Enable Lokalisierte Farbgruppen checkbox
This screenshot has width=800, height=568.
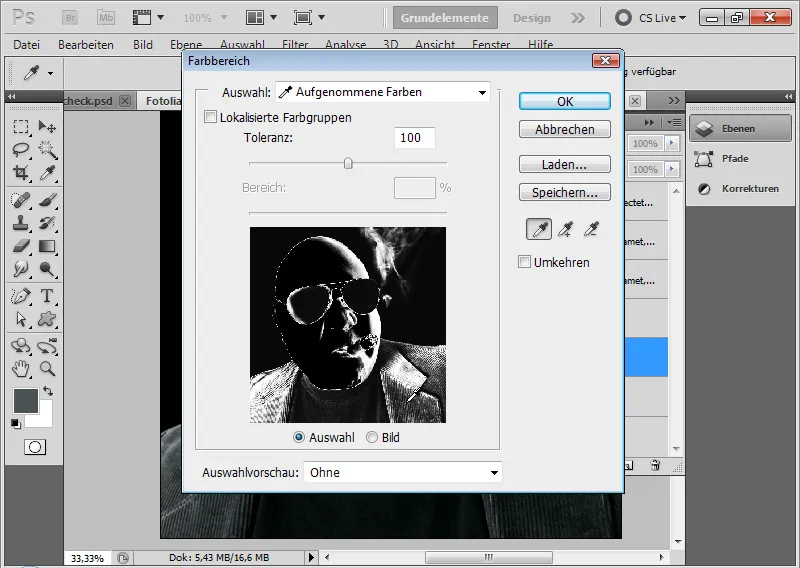(210, 117)
